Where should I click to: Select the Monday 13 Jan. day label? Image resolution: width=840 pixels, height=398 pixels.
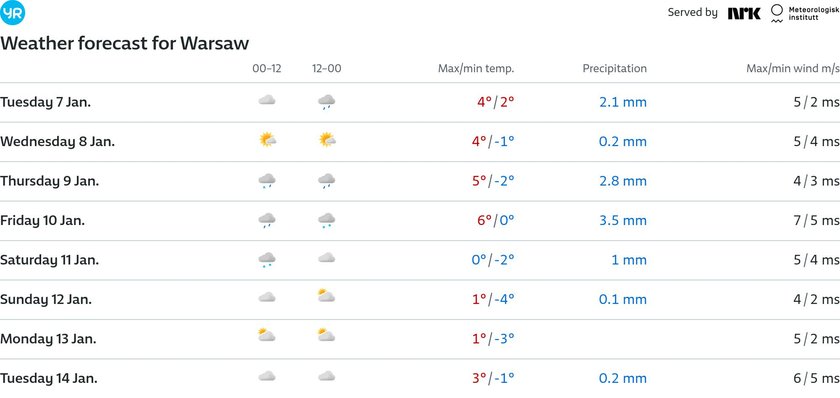pyautogui.click(x=48, y=339)
